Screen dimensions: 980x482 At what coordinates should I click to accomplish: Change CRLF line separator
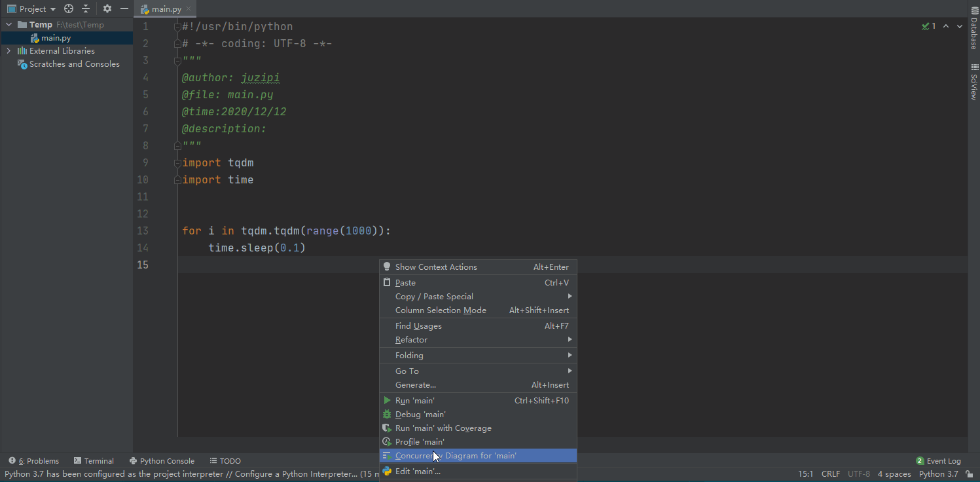pyautogui.click(x=831, y=474)
